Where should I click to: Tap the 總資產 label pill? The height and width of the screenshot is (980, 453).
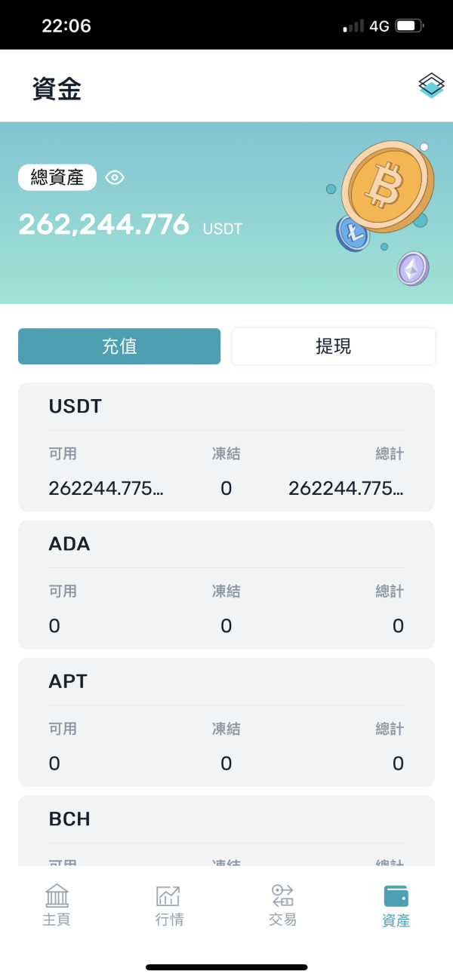point(57,177)
